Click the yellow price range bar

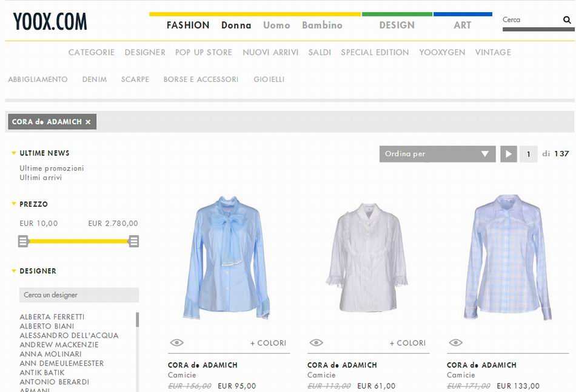point(78,241)
